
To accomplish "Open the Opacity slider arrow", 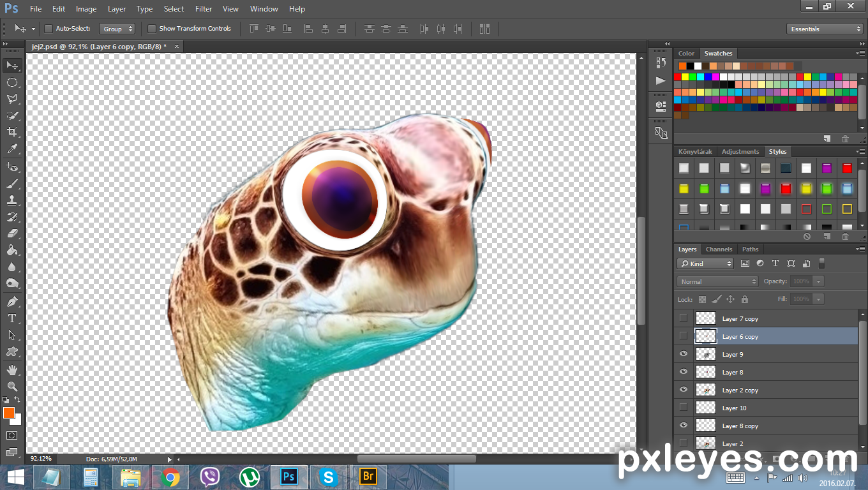I will 818,281.
